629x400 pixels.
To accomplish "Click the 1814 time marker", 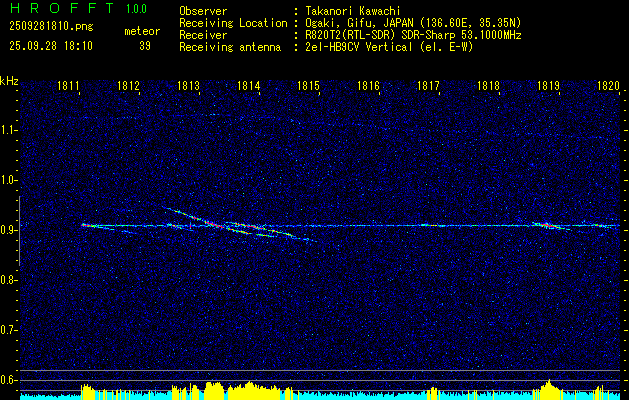I will (x=248, y=85).
